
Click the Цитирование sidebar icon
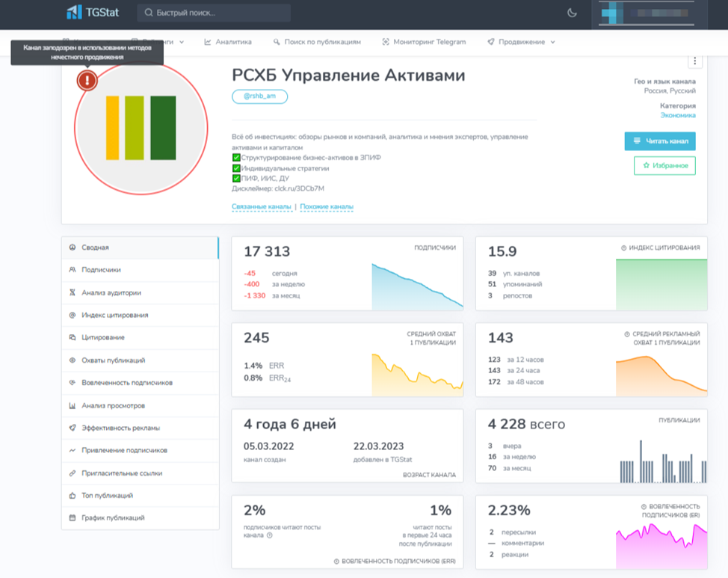[73, 337]
